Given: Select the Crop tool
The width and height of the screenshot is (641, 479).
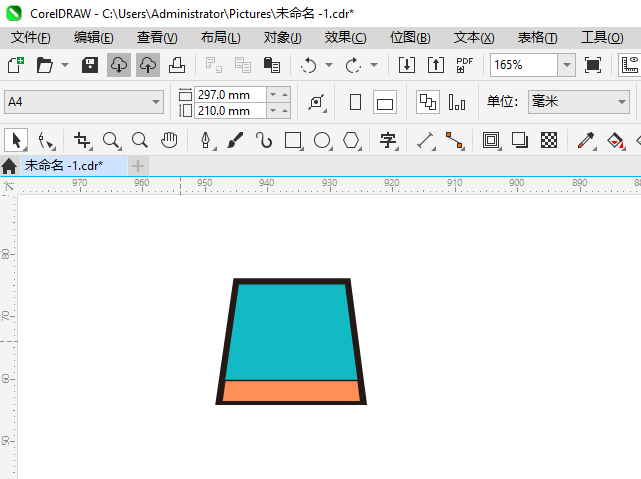Looking at the screenshot, I should tap(83, 141).
